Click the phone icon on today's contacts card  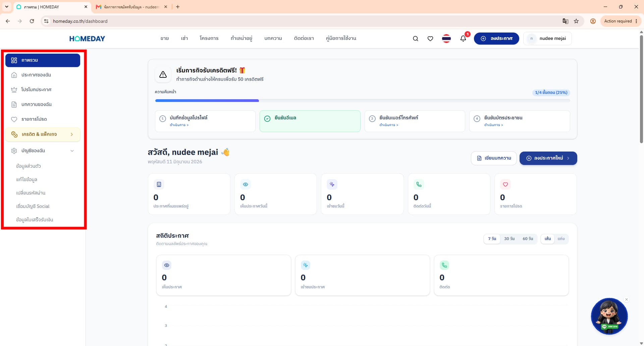pos(419,184)
